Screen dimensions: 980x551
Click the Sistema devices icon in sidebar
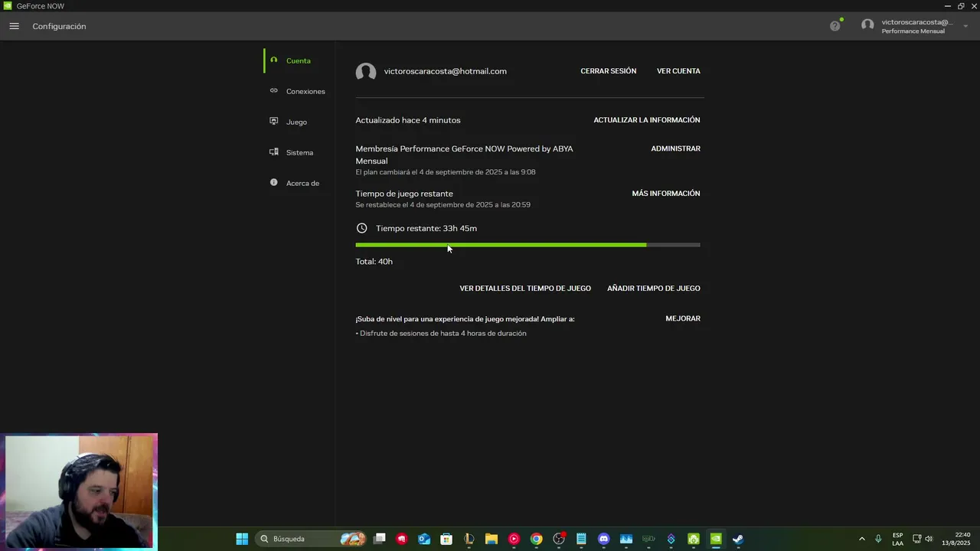[x=274, y=152]
